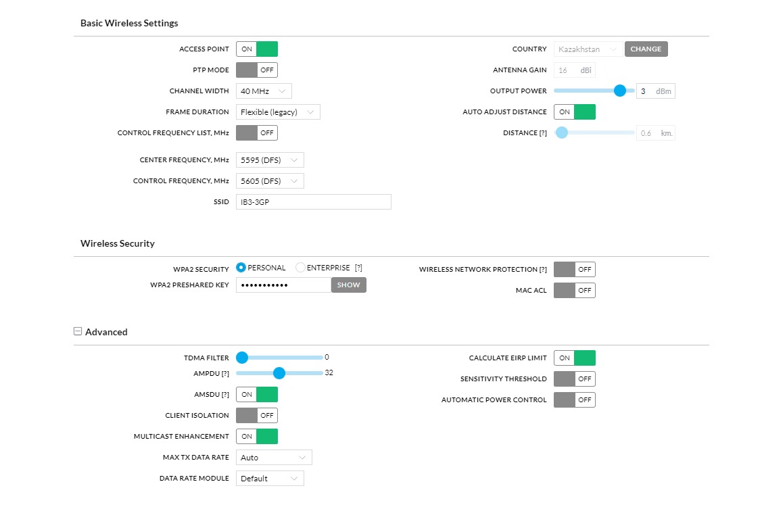Click the Distance help [?] icon
The height and width of the screenshot is (532, 762).
[x=543, y=133]
